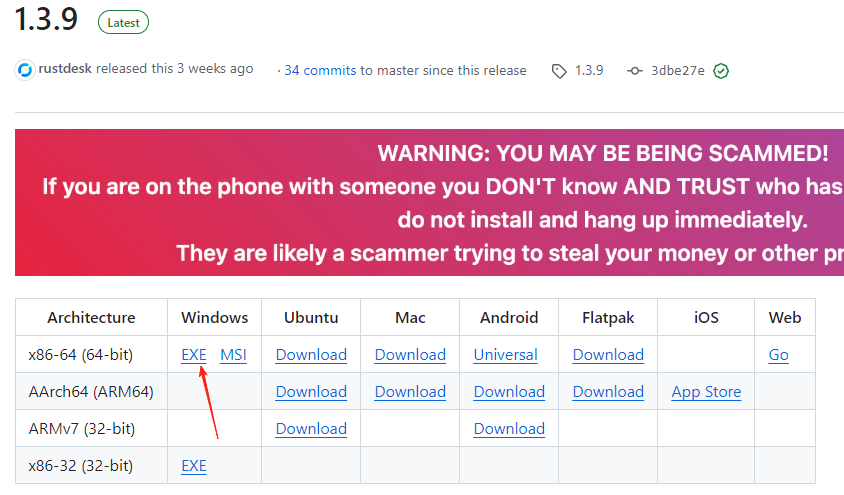844x495 pixels.
Task: Download Flatpak AArch64 package
Action: point(608,392)
